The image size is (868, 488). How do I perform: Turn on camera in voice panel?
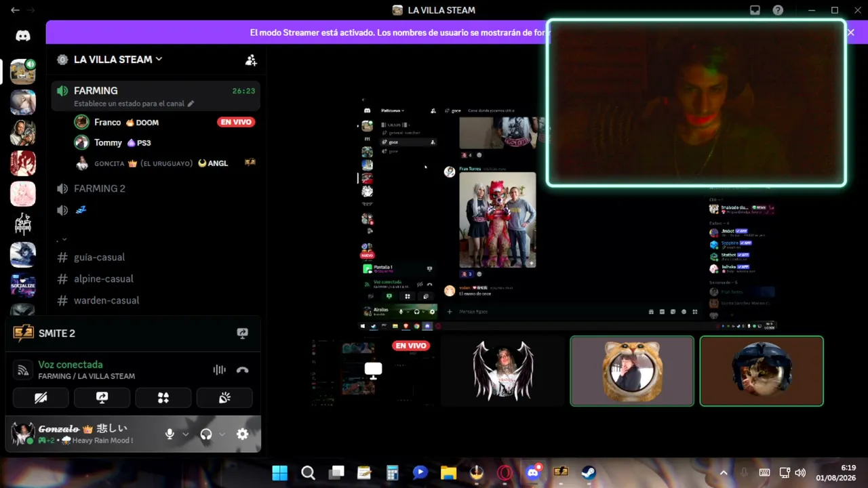tap(41, 398)
